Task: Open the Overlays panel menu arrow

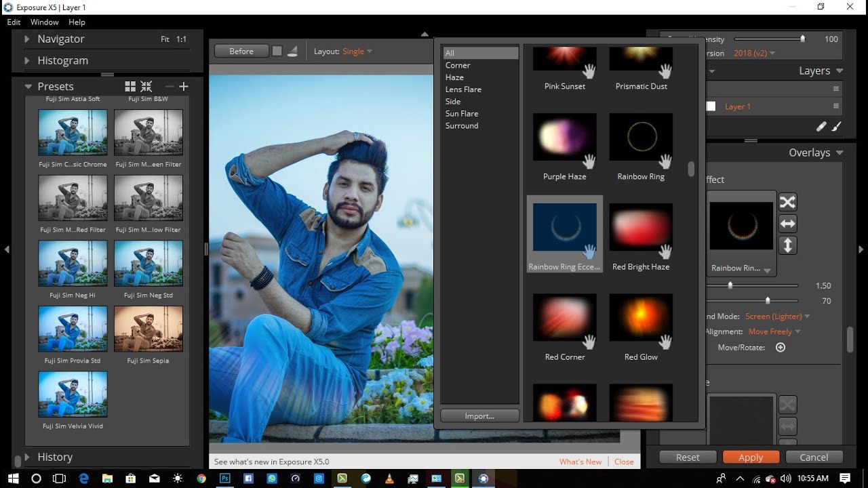Action: [x=840, y=152]
